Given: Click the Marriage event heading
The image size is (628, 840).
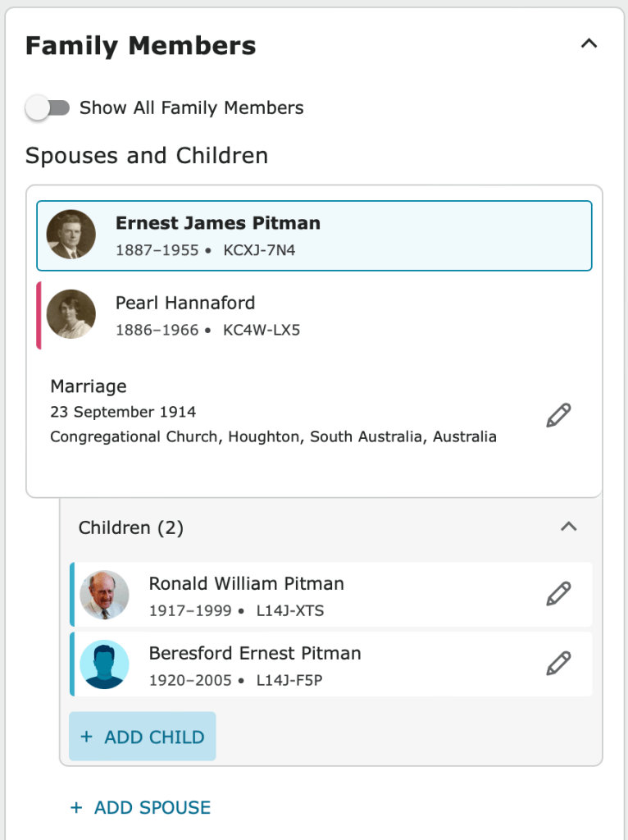Looking at the screenshot, I should [89, 386].
